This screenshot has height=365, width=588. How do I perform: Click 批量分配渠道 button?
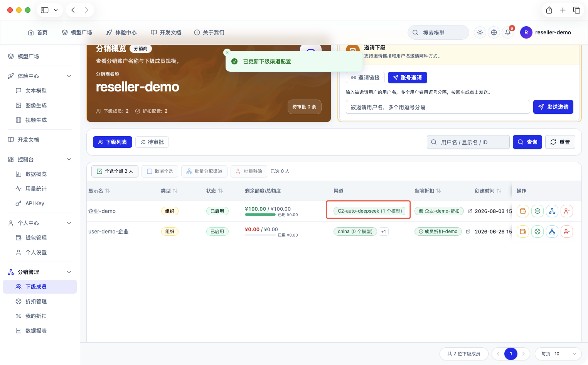pos(204,171)
